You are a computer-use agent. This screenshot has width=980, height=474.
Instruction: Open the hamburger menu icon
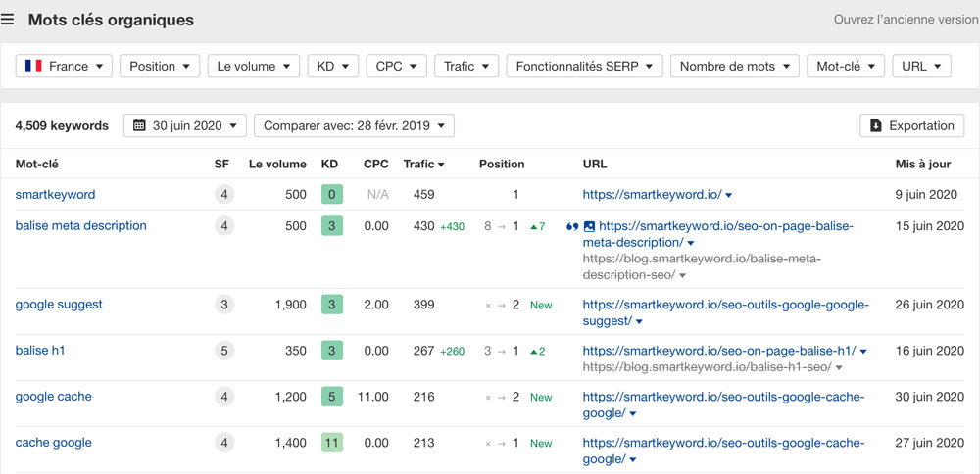[8, 20]
